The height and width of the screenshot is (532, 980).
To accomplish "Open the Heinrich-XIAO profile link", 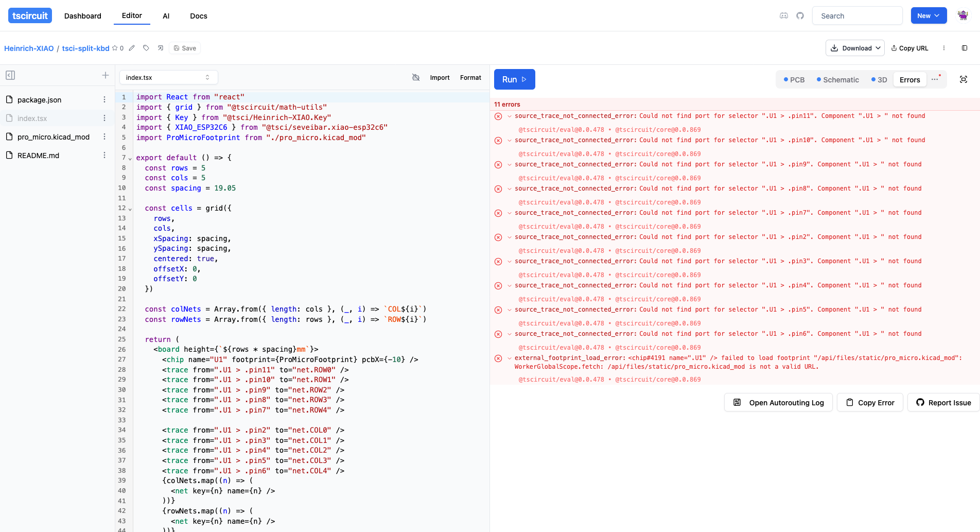I will [x=29, y=48].
